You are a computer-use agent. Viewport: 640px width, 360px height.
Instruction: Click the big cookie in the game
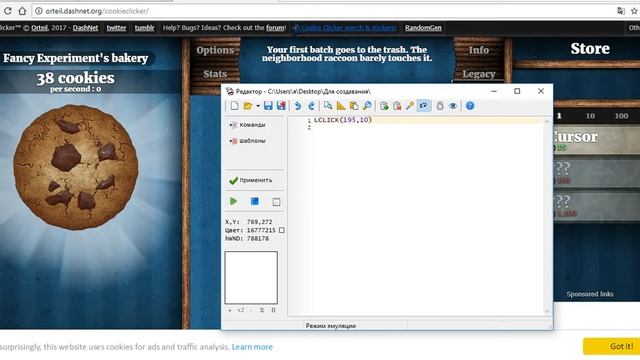click(x=76, y=167)
